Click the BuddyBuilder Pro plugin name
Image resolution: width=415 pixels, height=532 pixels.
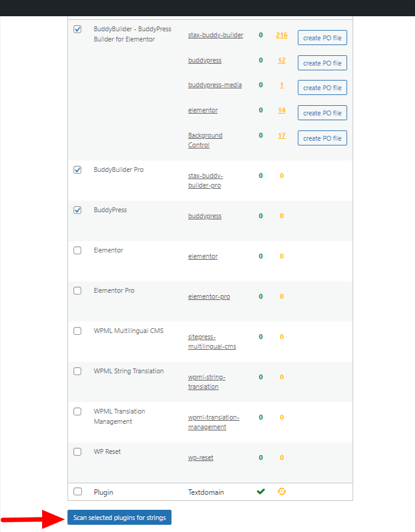[x=118, y=170]
